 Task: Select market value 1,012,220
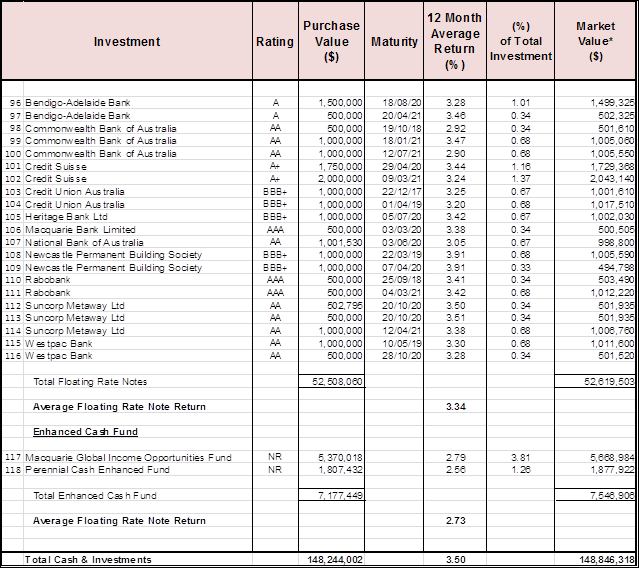click(612, 293)
